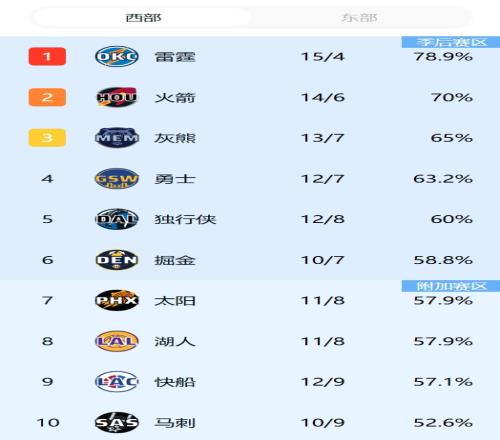Image resolution: width=500 pixels, height=440 pixels.
Task: Click the LAL Lakers team logo
Action: 117,341
